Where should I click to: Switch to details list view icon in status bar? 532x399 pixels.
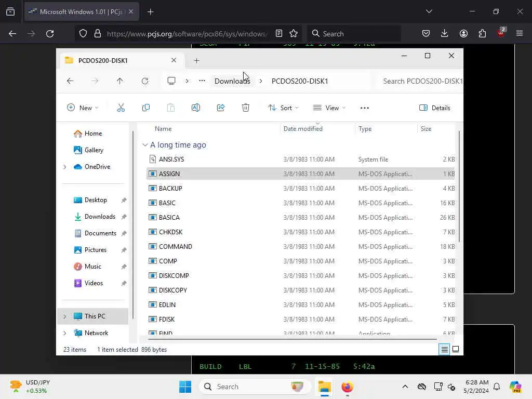click(445, 349)
